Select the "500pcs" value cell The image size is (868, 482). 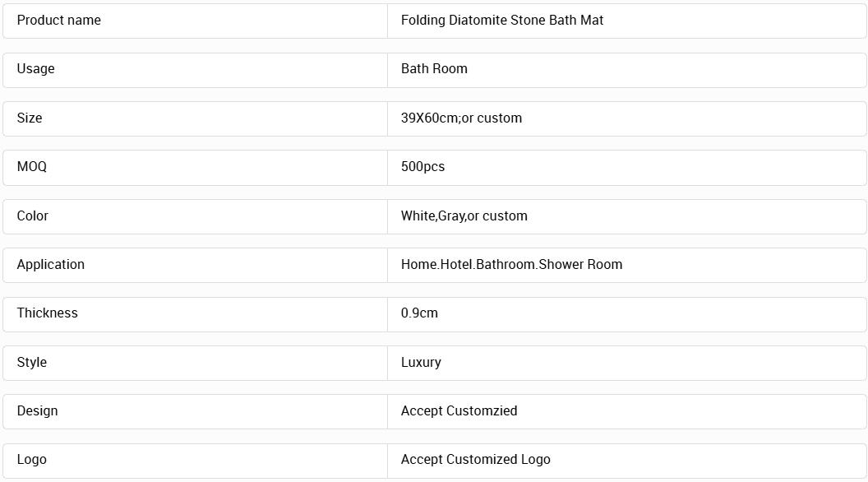[x=422, y=167]
